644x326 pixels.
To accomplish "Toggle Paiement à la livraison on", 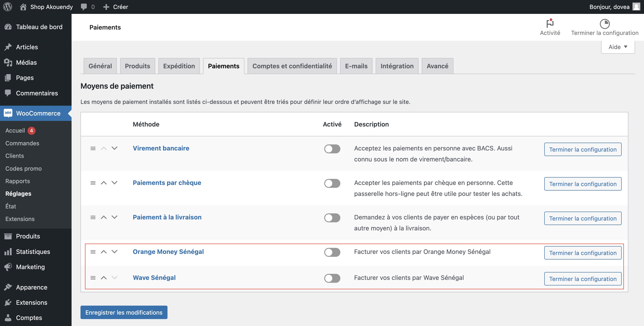I will pyautogui.click(x=332, y=218).
